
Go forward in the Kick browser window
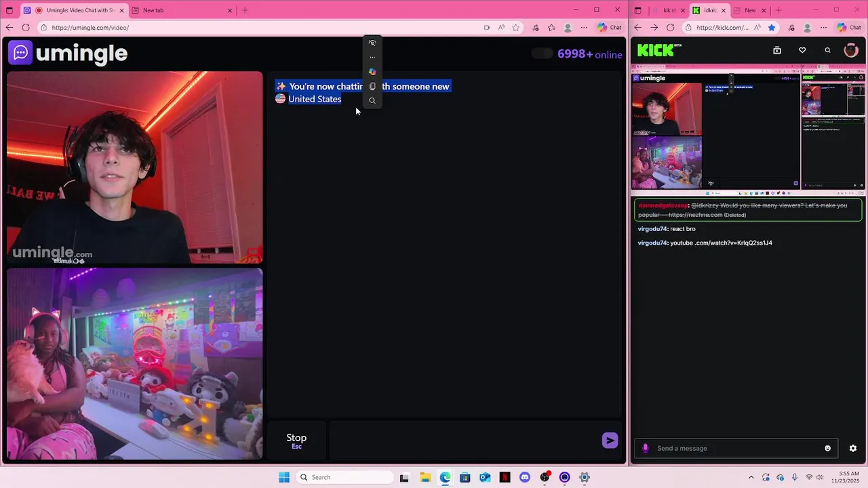coord(654,28)
